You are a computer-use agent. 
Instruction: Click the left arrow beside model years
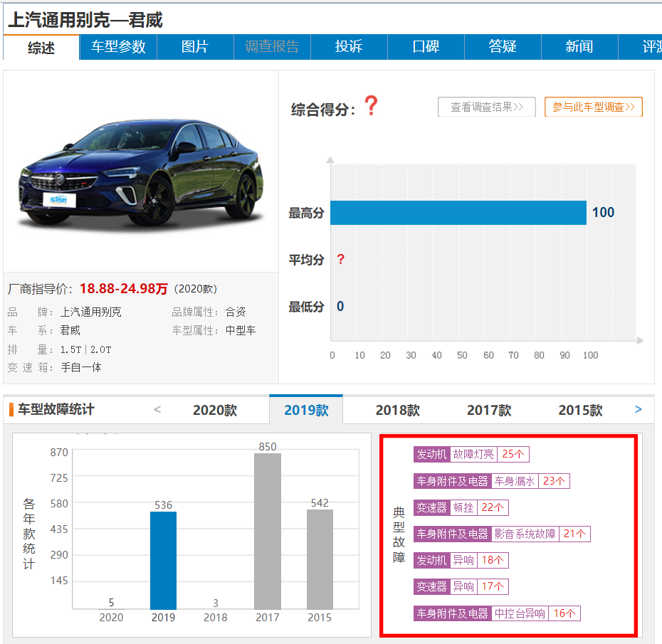pos(157,409)
